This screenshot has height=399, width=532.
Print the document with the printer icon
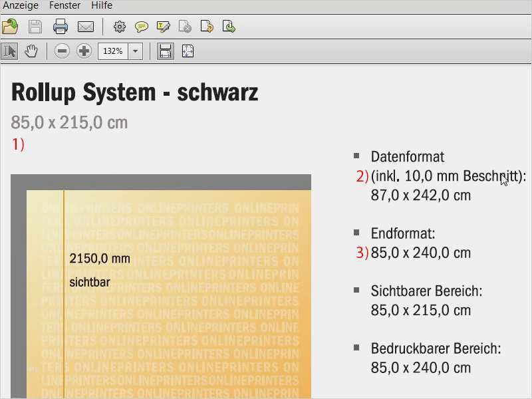(61, 27)
